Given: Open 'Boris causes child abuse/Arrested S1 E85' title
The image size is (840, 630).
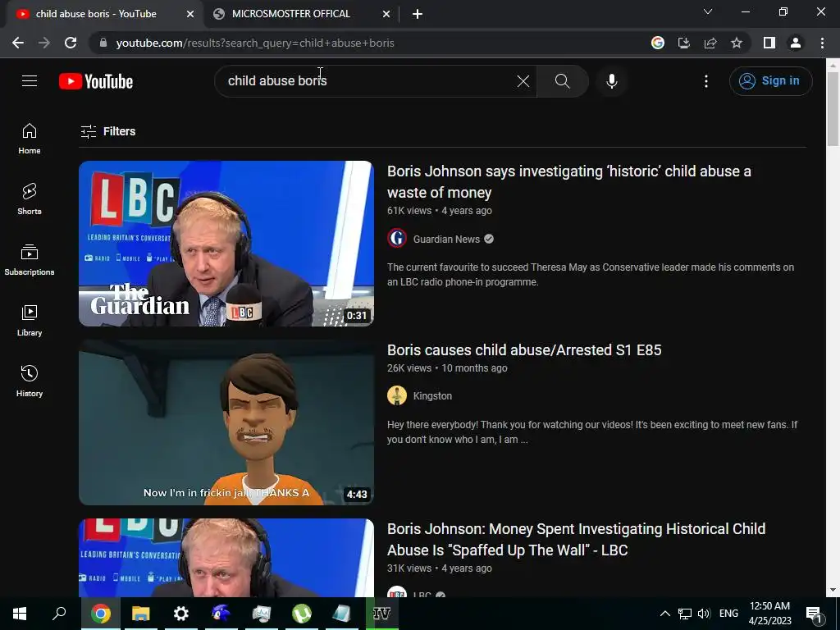Looking at the screenshot, I should [524, 349].
